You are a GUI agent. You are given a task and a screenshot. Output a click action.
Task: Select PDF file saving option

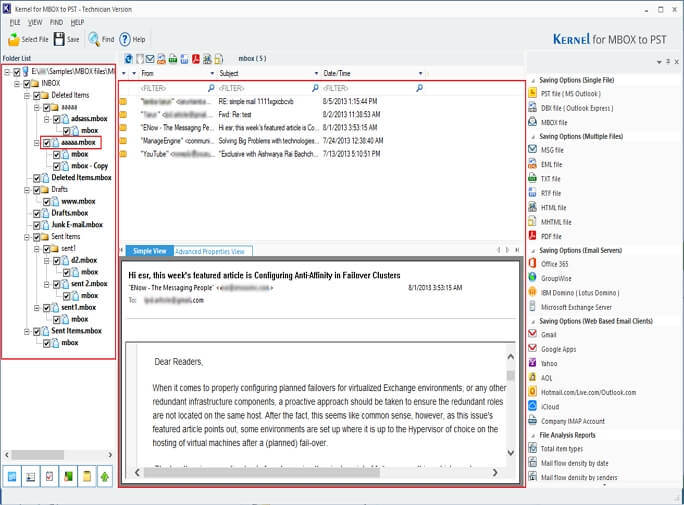(x=551, y=236)
